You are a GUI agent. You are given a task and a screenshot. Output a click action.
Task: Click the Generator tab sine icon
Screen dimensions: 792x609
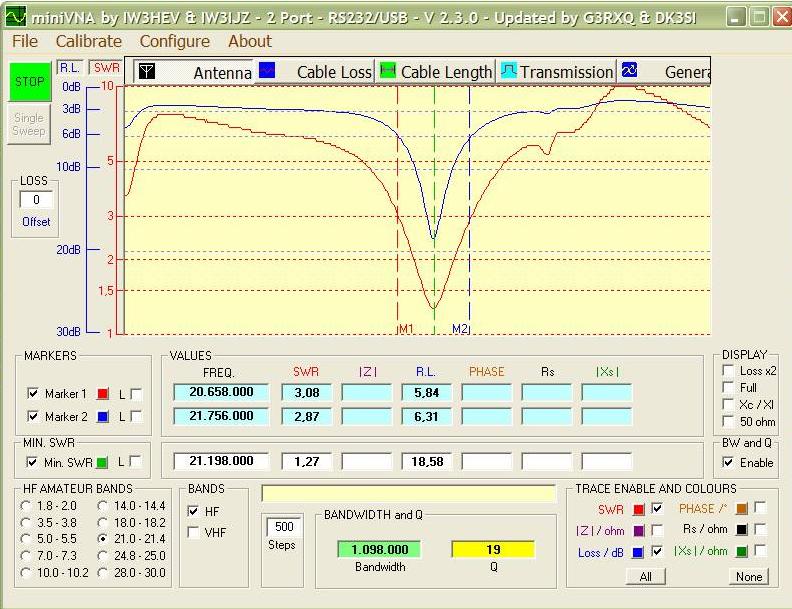(629, 71)
